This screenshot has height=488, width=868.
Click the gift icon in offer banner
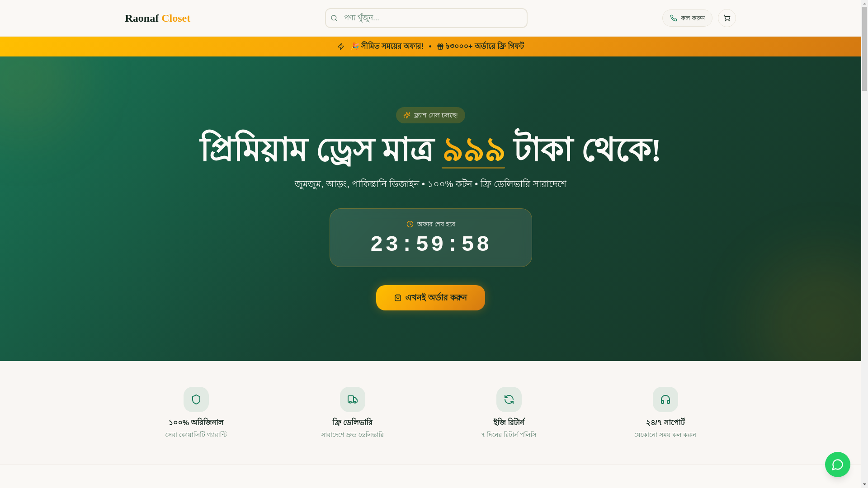440,47
